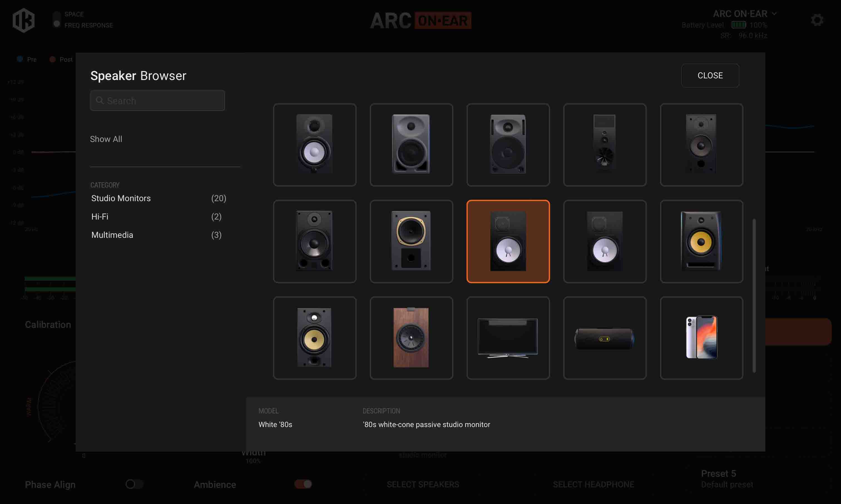Open the settings gear icon
Image resolution: width=841 pixels, height=504 pixels.
[x=817, y=20]
